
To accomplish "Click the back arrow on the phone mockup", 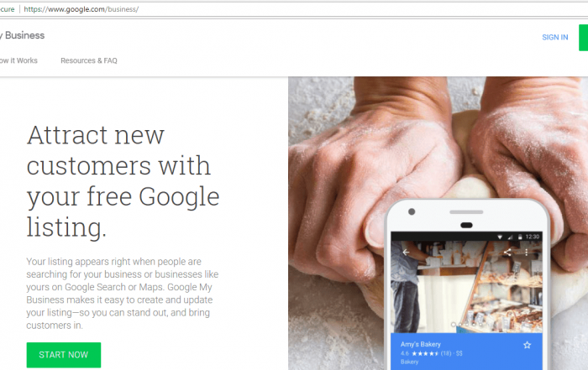I will tap(406, 253).
